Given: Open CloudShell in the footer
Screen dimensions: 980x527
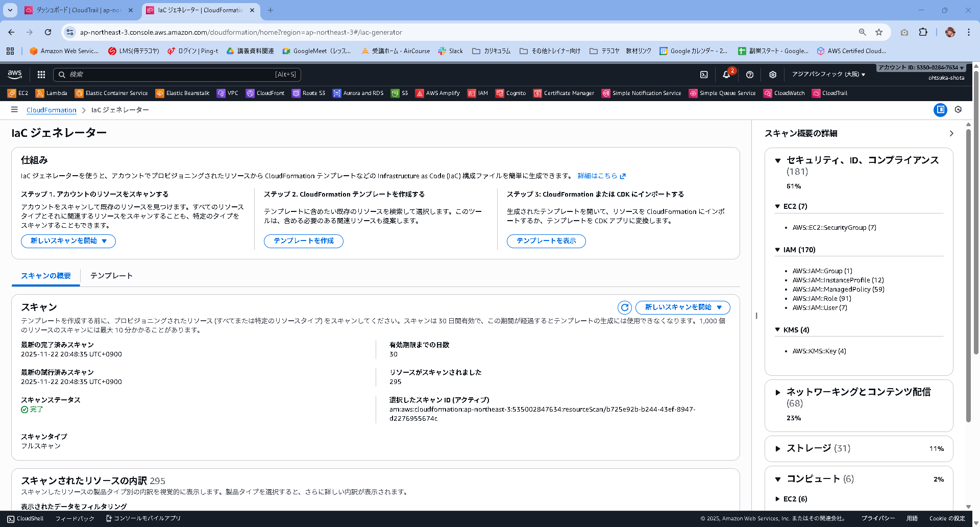Looking at the screenshot, I should [26, 519].
